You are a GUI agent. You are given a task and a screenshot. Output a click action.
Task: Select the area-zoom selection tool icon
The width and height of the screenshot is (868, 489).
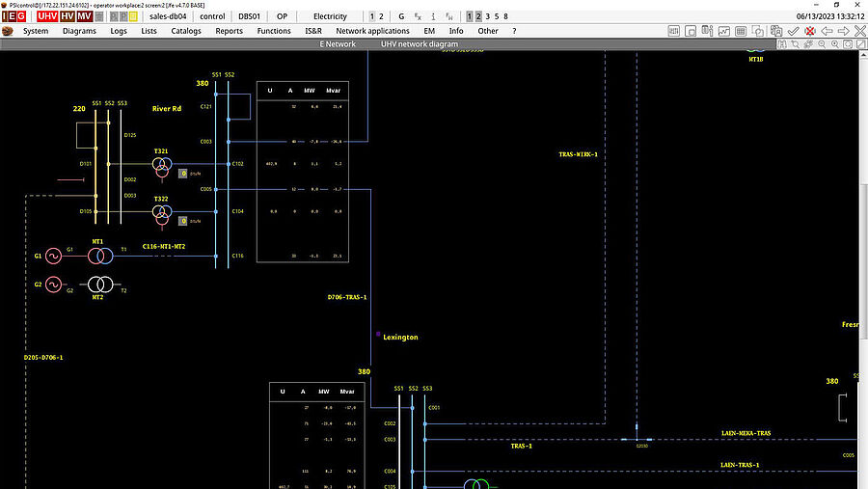[x=796, y=44]
